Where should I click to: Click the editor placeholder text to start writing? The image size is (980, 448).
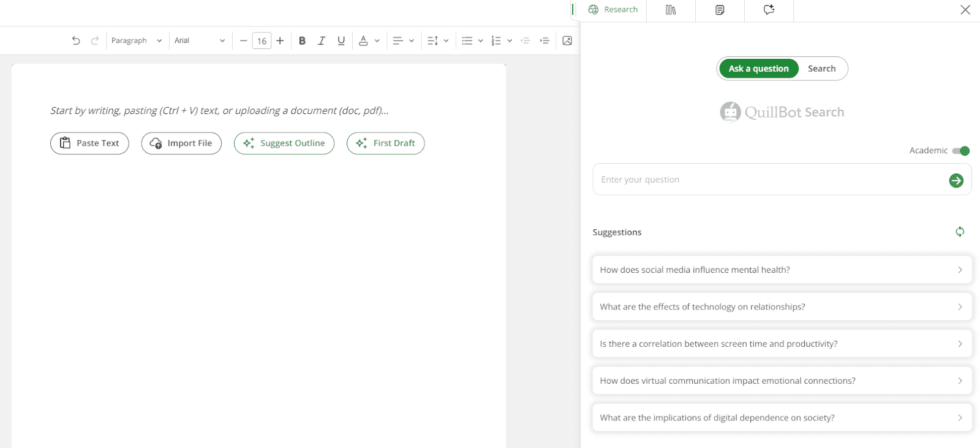click(219, 110)
